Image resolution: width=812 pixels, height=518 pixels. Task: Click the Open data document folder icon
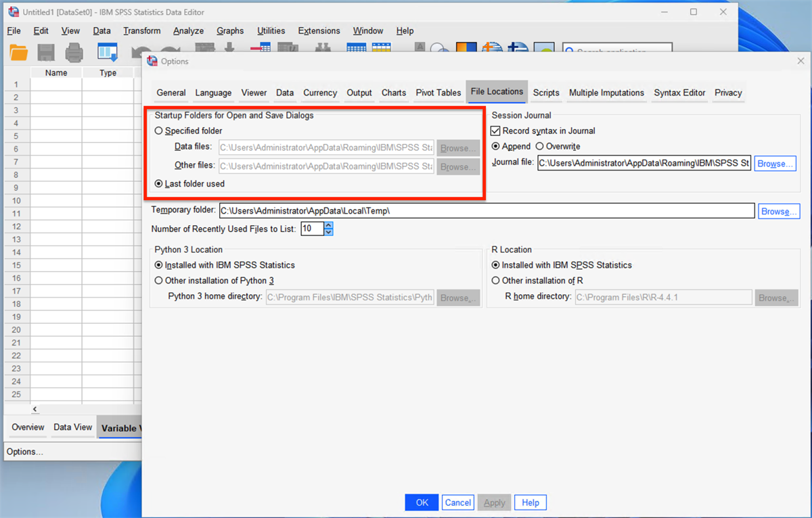[18, 52]
